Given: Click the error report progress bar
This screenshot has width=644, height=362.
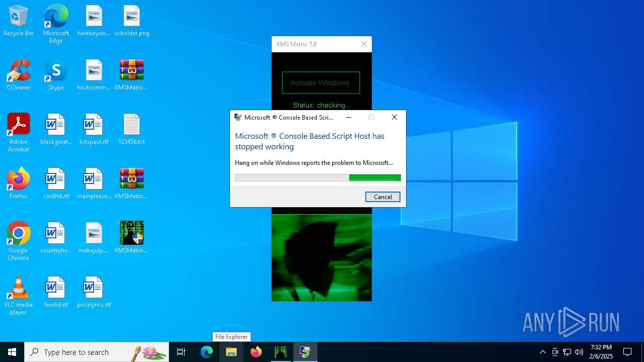Looking at the screenshot, I should pos(318,177).
